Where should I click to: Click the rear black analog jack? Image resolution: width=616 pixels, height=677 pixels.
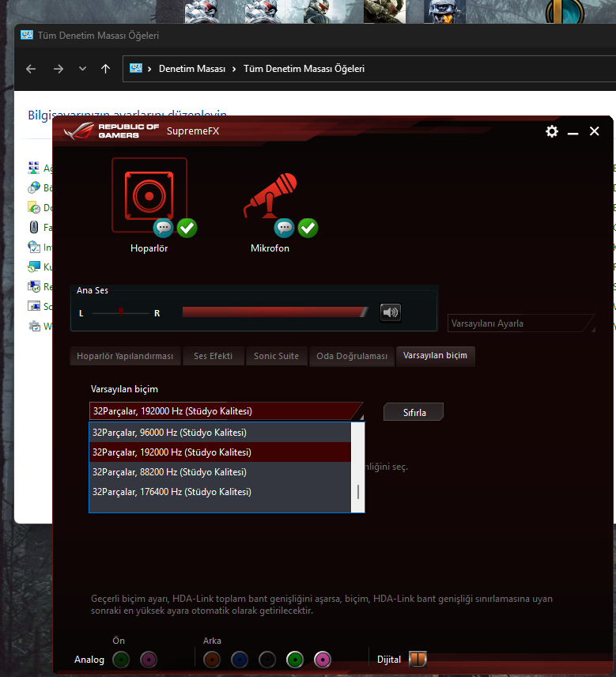[267, 660]
